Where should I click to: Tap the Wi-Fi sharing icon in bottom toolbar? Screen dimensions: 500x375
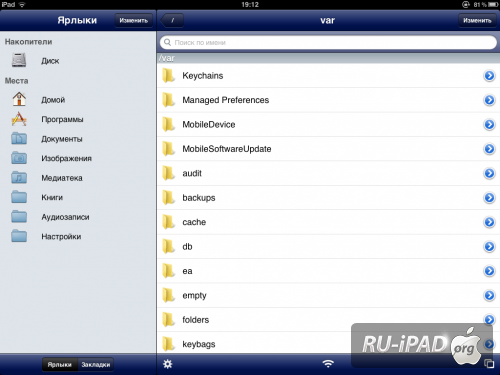[328, 363]
